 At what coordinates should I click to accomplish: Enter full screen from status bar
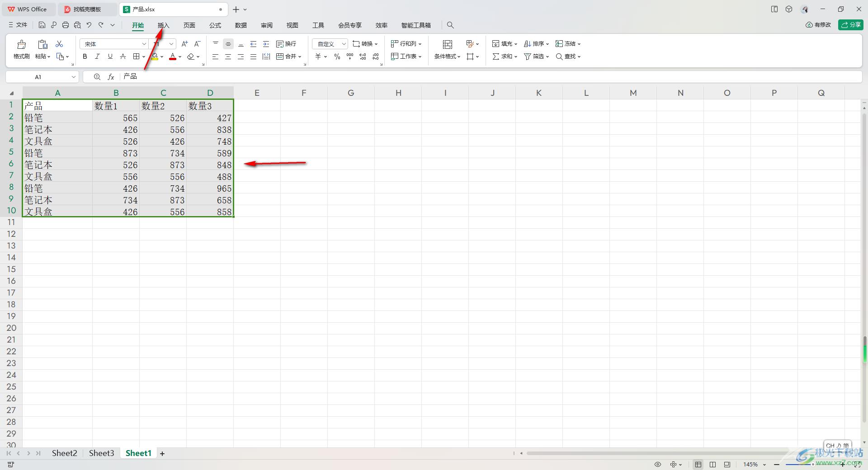pyautogui.click(x=858, y=465)
